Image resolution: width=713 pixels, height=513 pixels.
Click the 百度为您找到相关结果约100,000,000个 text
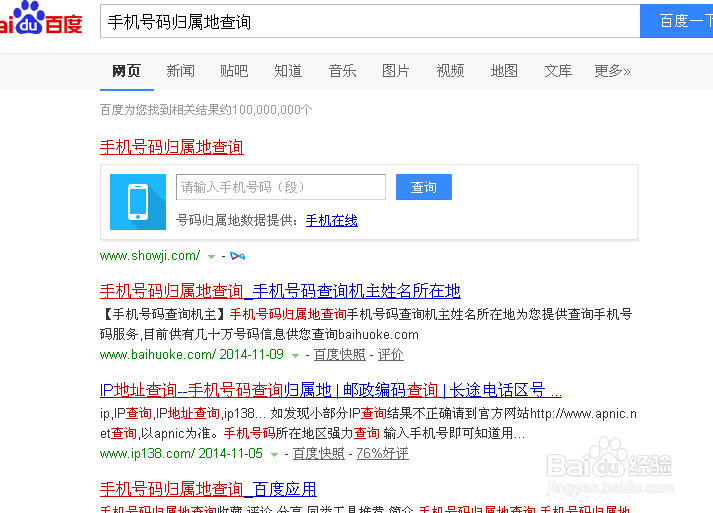click(206, 110)
